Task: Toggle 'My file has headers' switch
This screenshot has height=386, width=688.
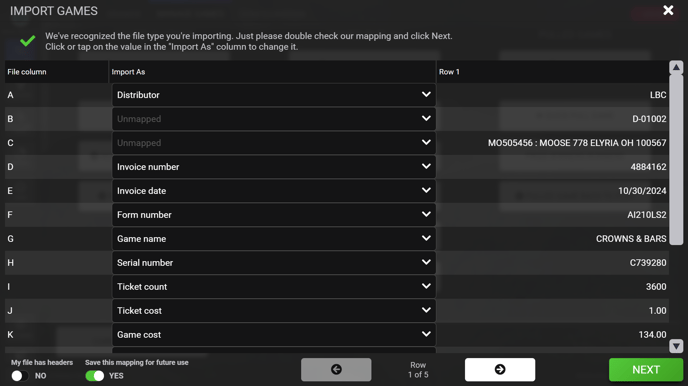Action: click(19, 376)
